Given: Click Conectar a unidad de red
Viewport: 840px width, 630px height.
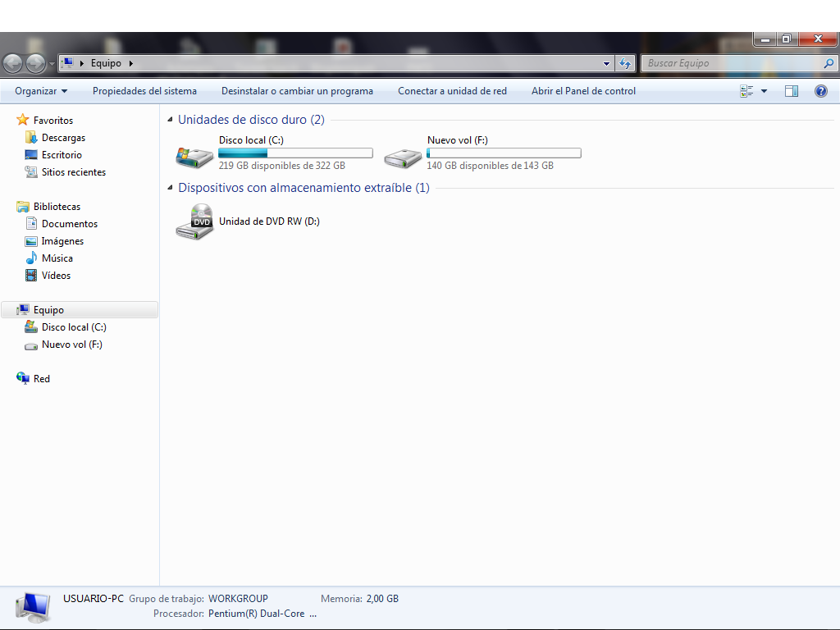Looking at the screenshot, I should pos(452,91).
